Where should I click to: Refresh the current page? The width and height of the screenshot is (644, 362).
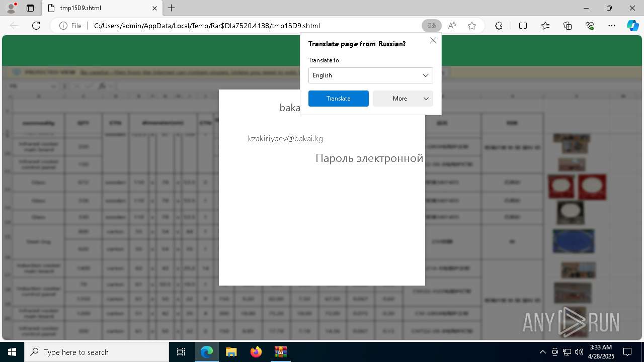pos(36,26)
